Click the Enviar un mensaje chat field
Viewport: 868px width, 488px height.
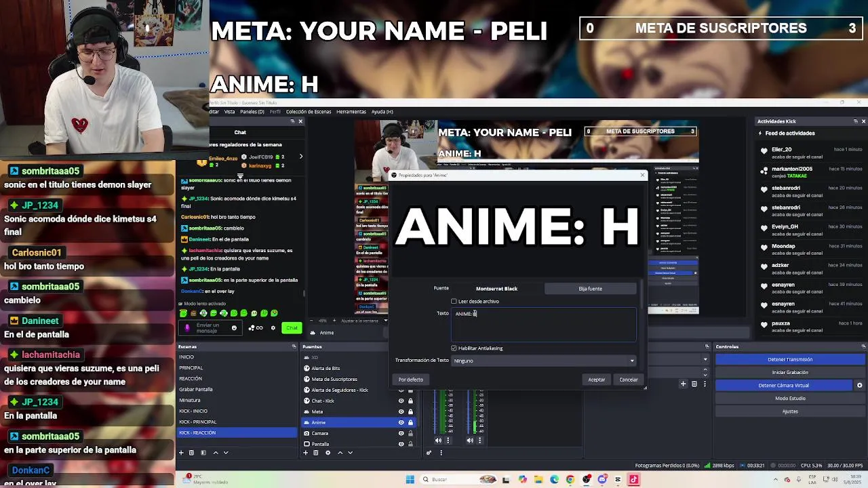210,328
